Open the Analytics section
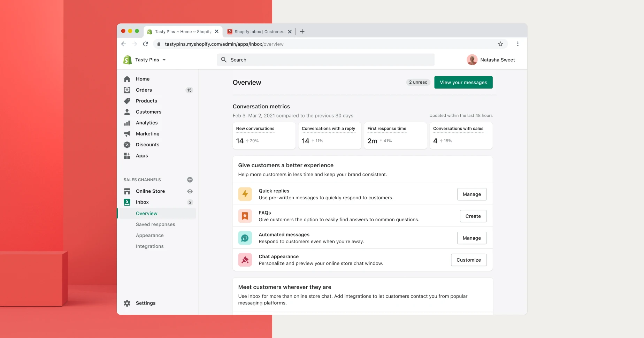This screenshot has width=644, height=338. tap(127, 123)
